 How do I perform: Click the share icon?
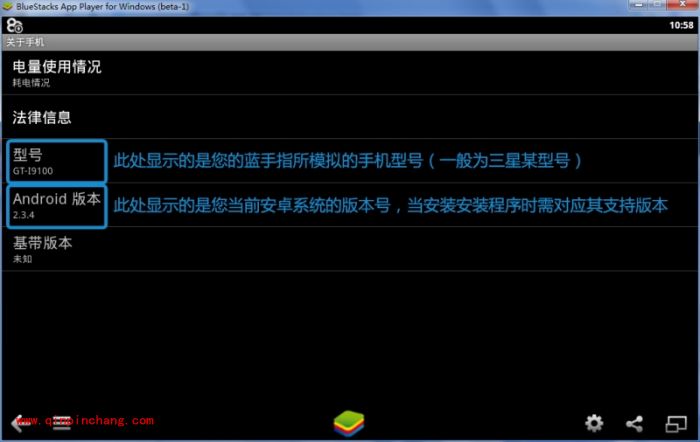(x=634, y=423)
